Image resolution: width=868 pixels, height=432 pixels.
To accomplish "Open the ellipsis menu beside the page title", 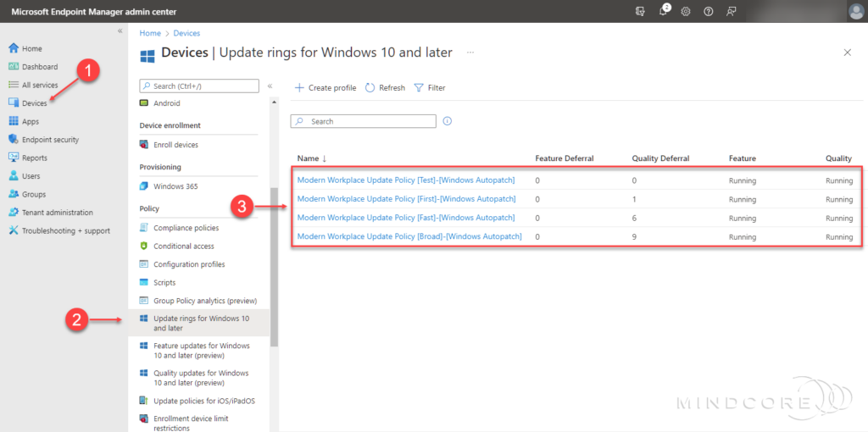I will 470,53.
